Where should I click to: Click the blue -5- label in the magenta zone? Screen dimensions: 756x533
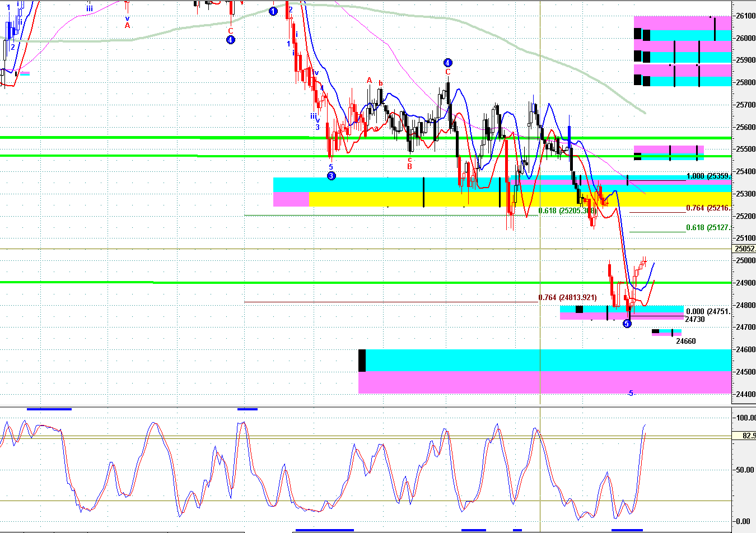tap(631, 394)
